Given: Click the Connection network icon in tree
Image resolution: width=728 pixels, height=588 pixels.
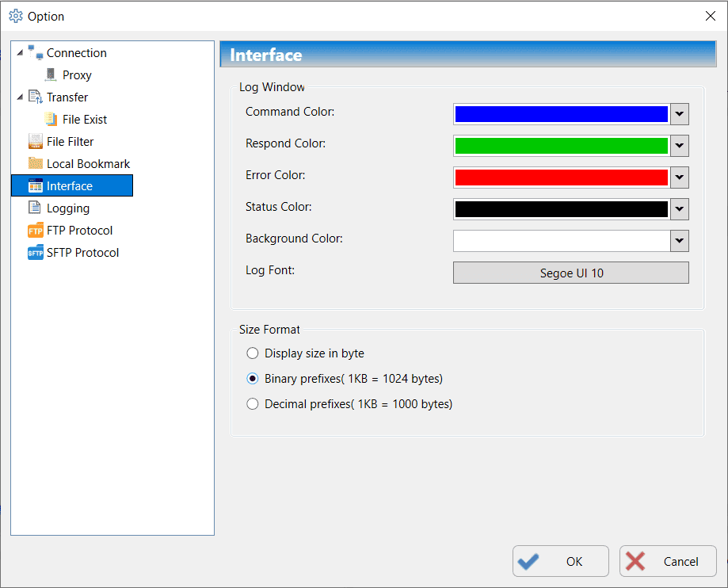Looking at the screenshot, I should click(35, 53).
